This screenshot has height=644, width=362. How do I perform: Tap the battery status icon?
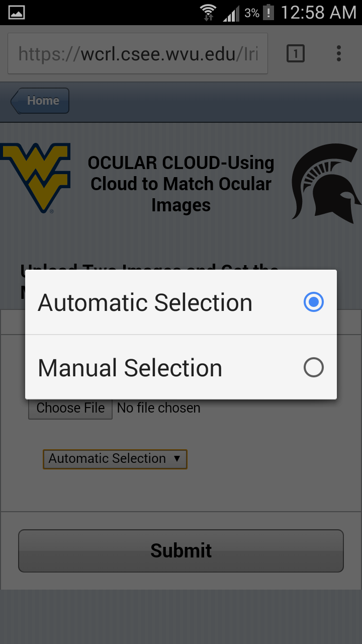269,12
